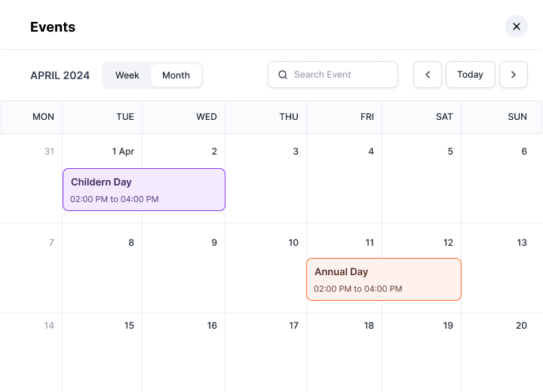
Task: Select date 10 on the calendar
Action: coord(293,243)
